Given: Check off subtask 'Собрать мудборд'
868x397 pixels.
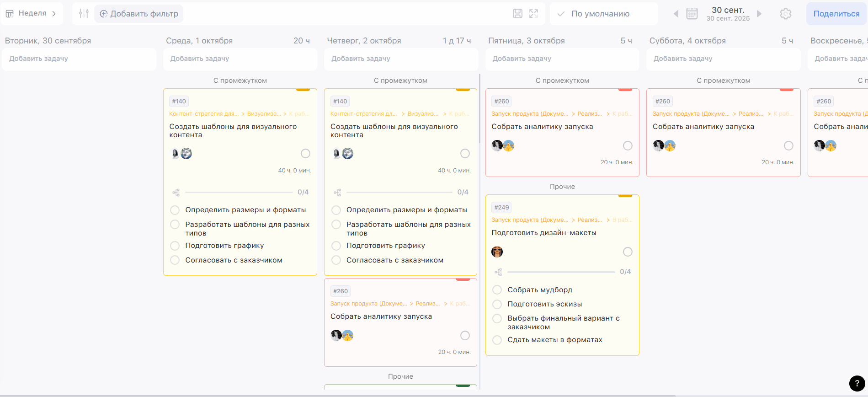Looking at the screenshot, I should (497, 290).
